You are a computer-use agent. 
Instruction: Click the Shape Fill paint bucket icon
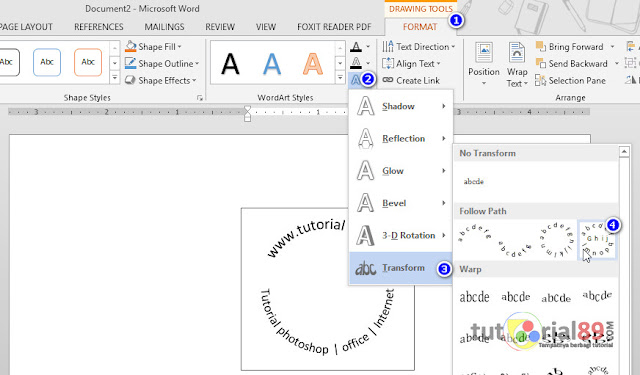click(x=131, y=46)
